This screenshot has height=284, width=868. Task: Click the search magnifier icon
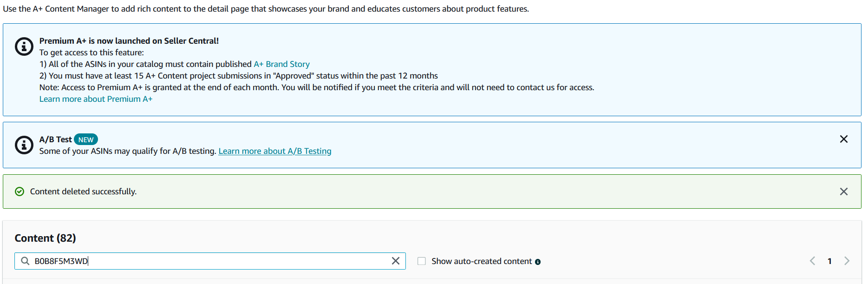click(x=25, y=261)
